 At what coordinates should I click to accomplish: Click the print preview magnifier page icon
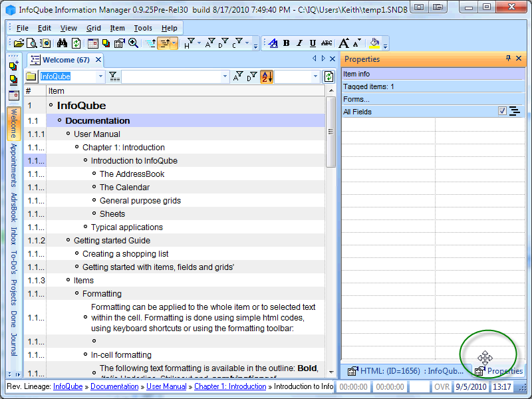32,43
